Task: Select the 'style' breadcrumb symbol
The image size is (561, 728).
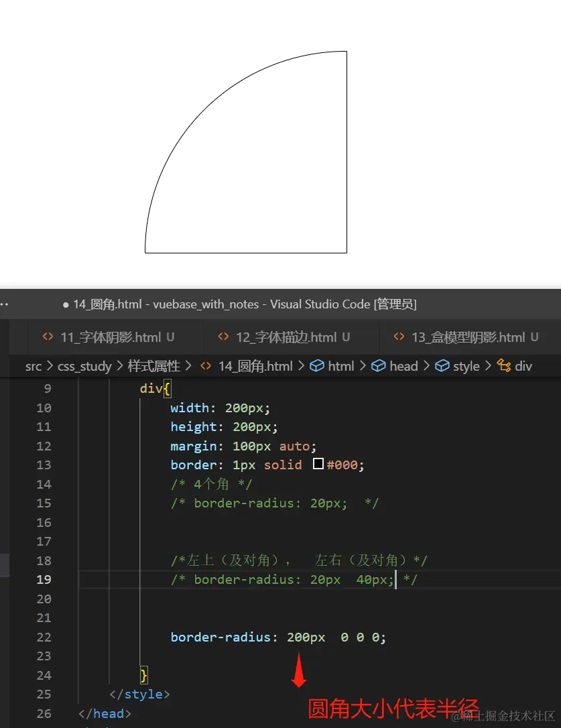Action: pos(466,366)
